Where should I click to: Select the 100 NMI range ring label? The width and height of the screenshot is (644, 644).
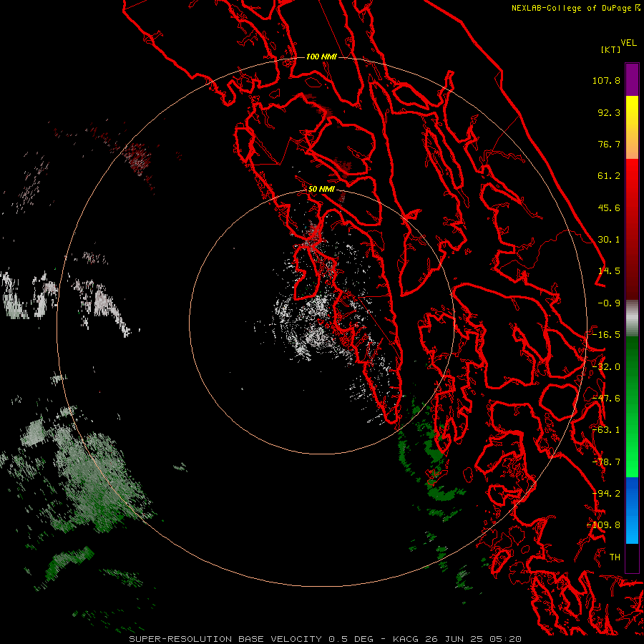pos(321,57)
